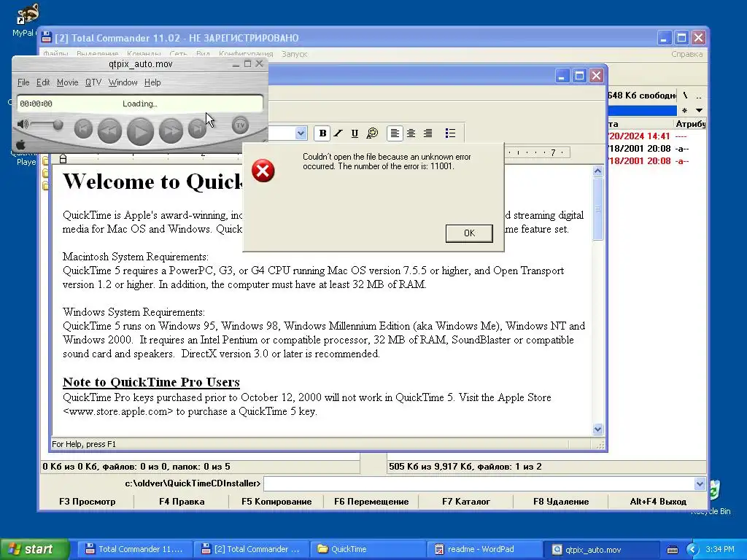Center text in WordPad
Screen dimensions: 747x560
tap(411, 133)
